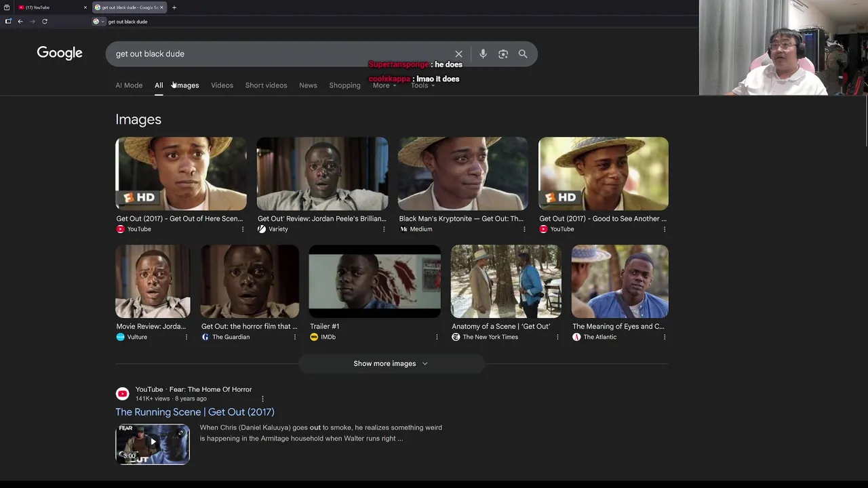Click 'Anatomy of a Scene | Get Out' title
868x488 pixels.
501,327
